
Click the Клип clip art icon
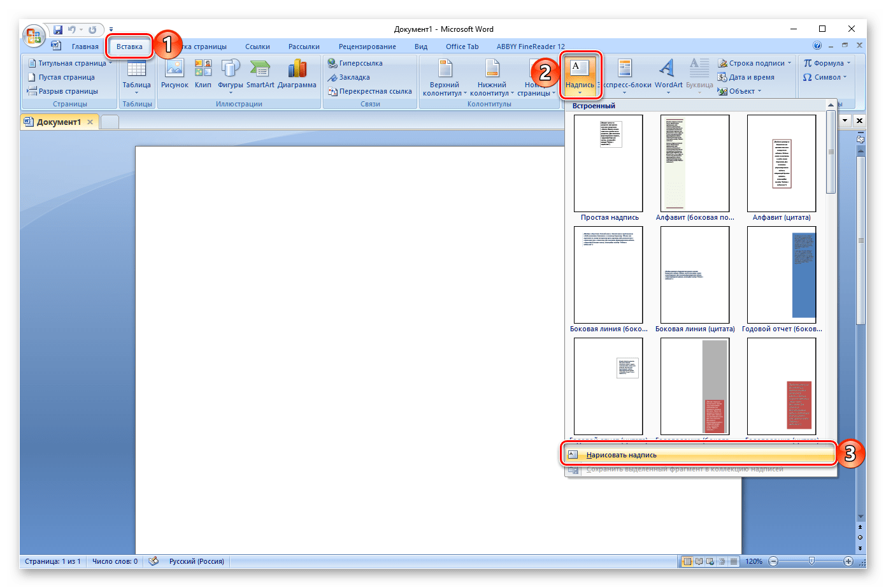203,75
